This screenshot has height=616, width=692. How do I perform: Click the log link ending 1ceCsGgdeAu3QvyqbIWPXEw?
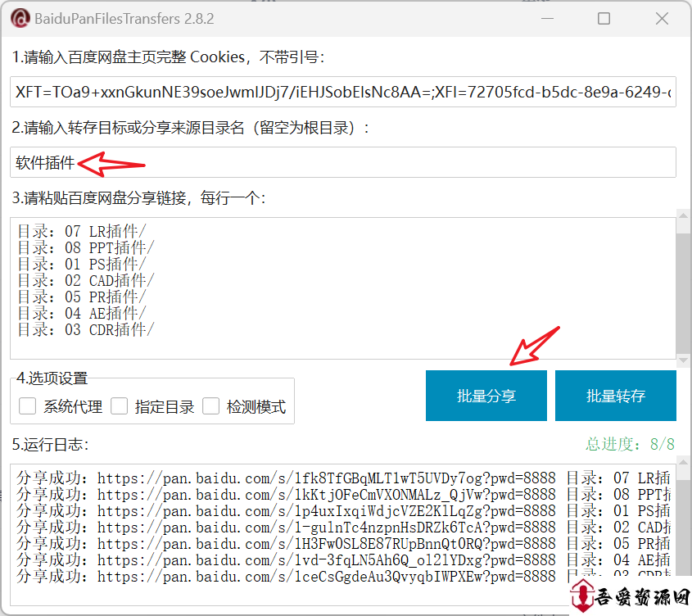tap(326, 576)
